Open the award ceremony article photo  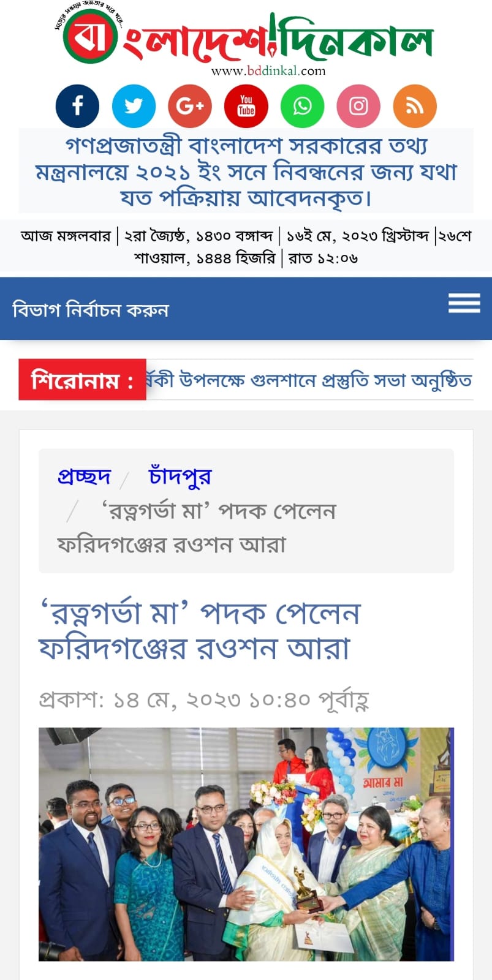click(x=246, y=844)
